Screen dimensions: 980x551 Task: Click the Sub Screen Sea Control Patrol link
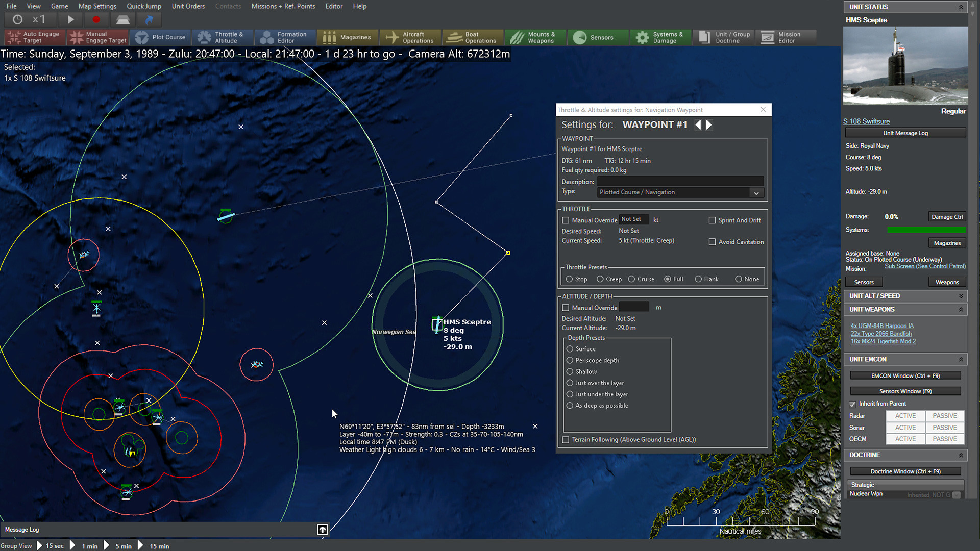[x=925, y=266]
